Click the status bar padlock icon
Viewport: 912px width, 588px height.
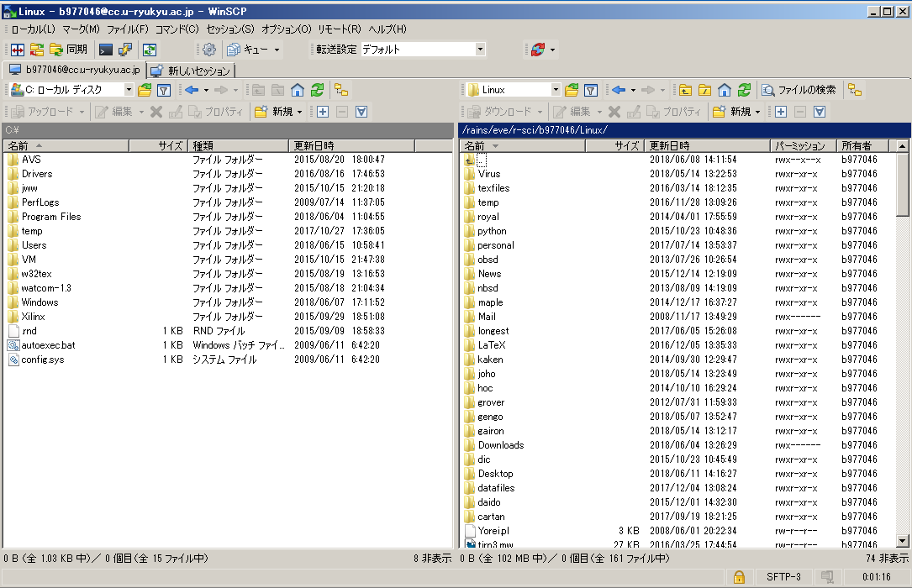pos(739,577)
